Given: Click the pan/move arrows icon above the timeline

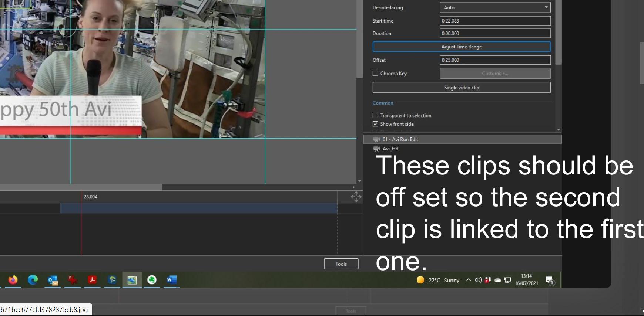Looking at the screenshot, I should (356, 197).
